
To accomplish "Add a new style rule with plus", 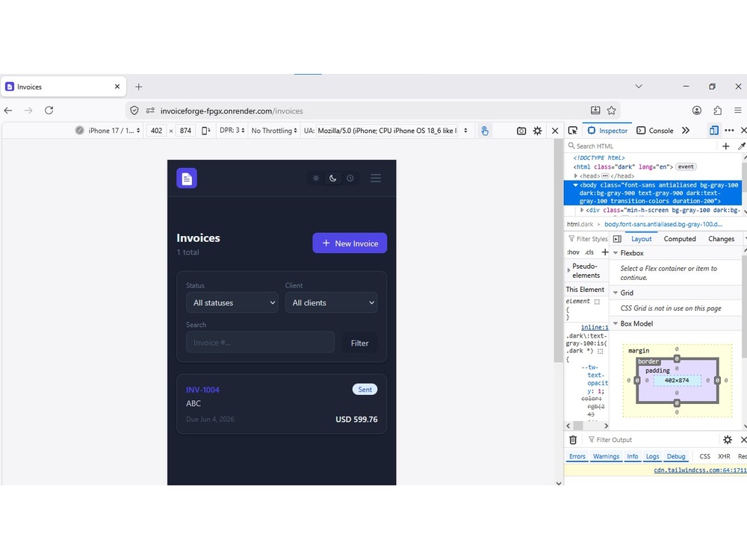I will click(604, 252).
